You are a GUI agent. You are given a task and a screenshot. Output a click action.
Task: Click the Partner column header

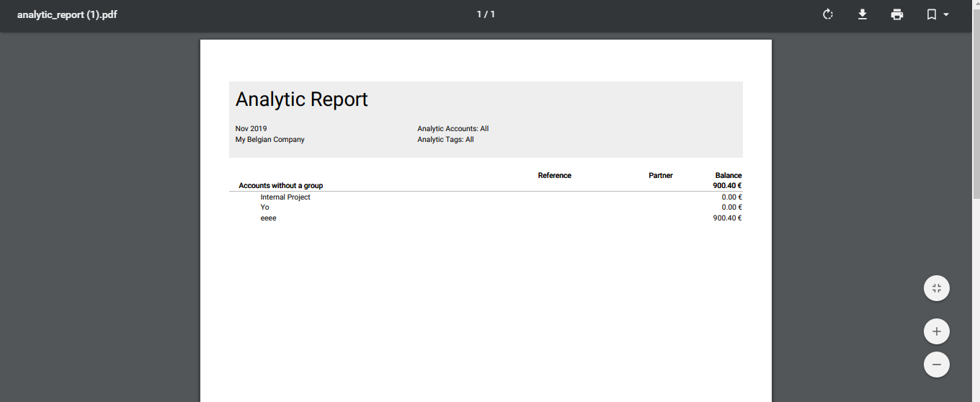(x=661, y=176)
